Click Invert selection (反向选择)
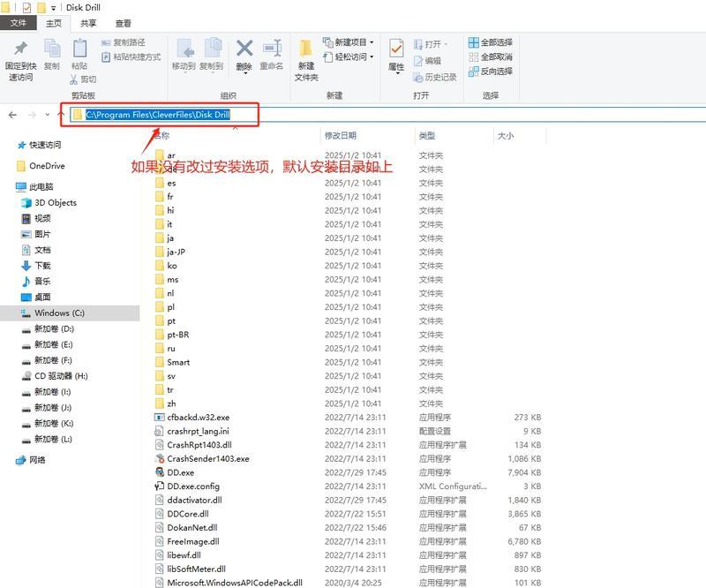 pos(491,72)
